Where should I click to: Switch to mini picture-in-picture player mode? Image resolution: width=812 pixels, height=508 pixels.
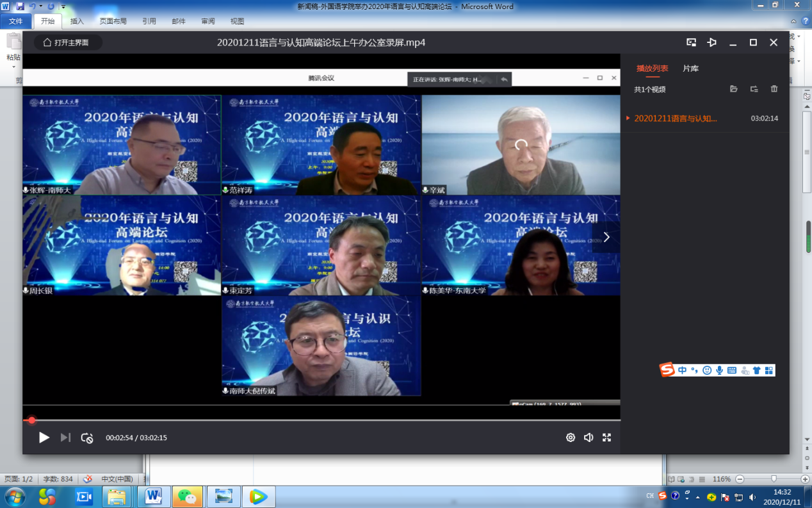pos(692,42)
